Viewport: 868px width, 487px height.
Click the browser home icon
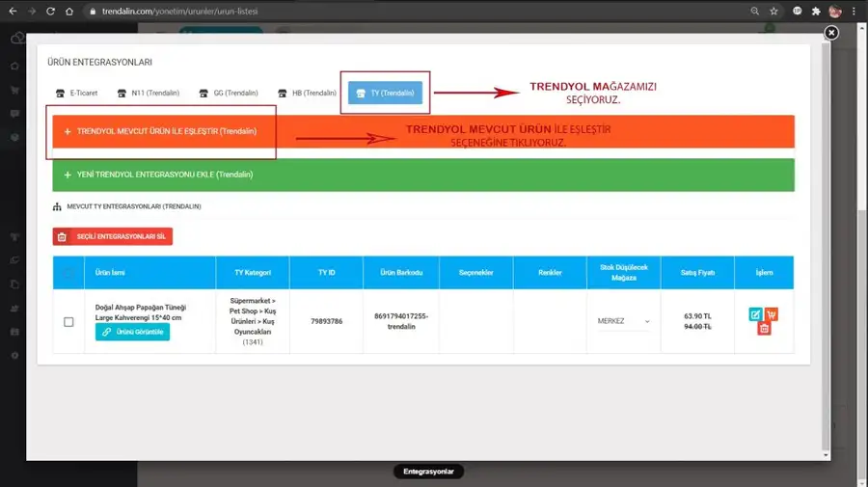tap(69, 11)
